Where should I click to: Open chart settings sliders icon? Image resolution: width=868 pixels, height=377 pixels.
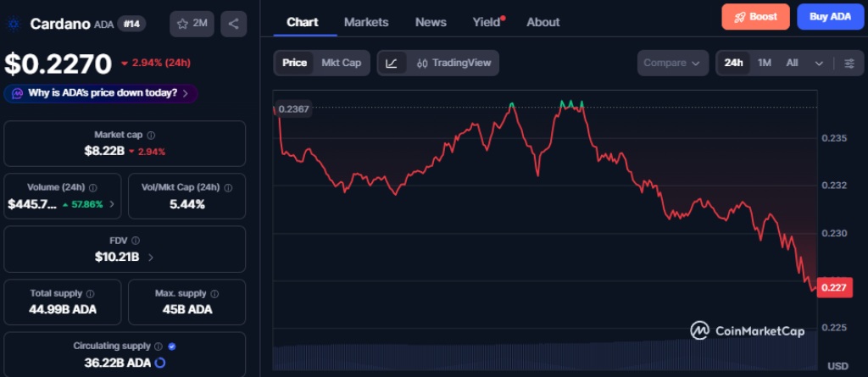pos(849,63)
